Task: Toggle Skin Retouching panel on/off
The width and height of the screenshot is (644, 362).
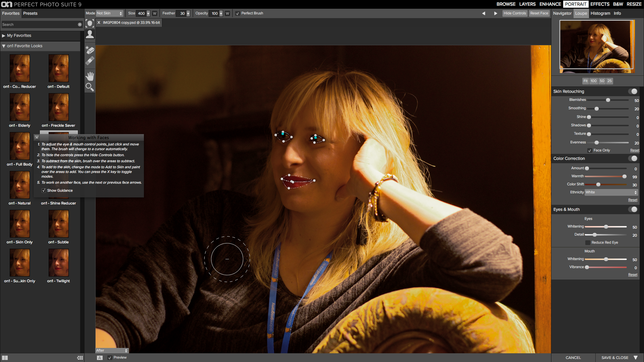Action: (633, 92)
